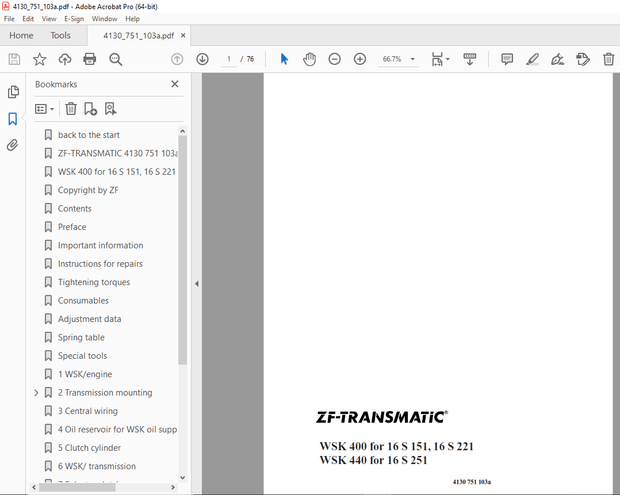Viewport: 620px width, 495px height.
Task: Jump to Consumables bookmark
Action: (x=83, y=300)
